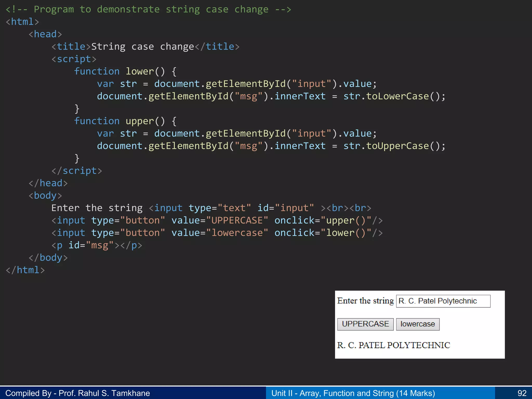This screenshot has width=532, height=399.
Task: Click the '<p id="msg"></p>' line
Action: point(97,245)
